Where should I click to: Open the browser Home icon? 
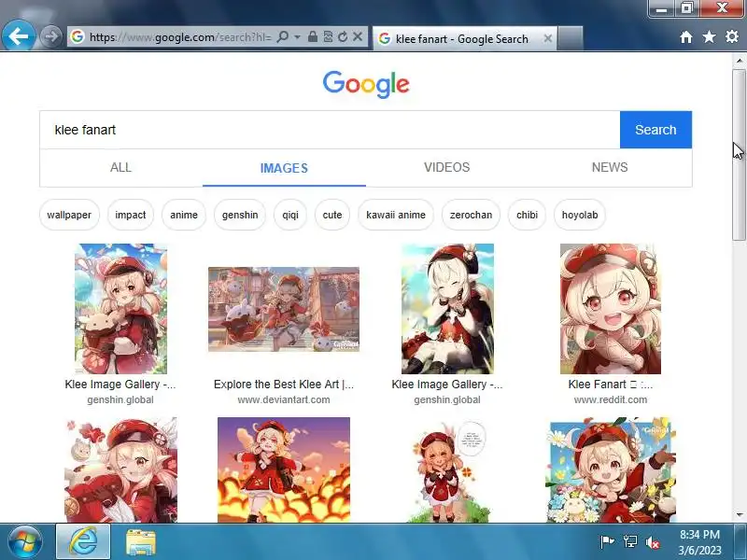click(x=686, y=37)
